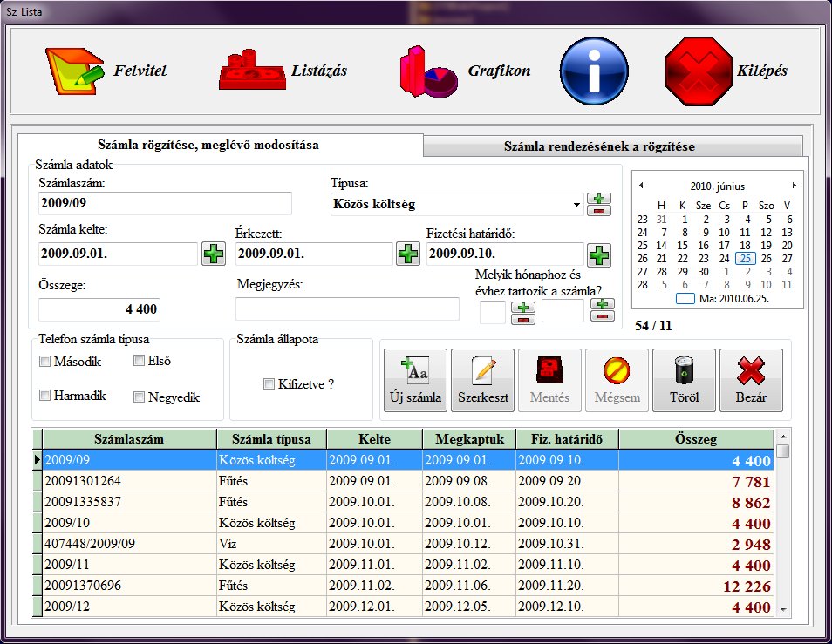Click the blue information icon
The image size is (832, 644).
coord(594,71)
